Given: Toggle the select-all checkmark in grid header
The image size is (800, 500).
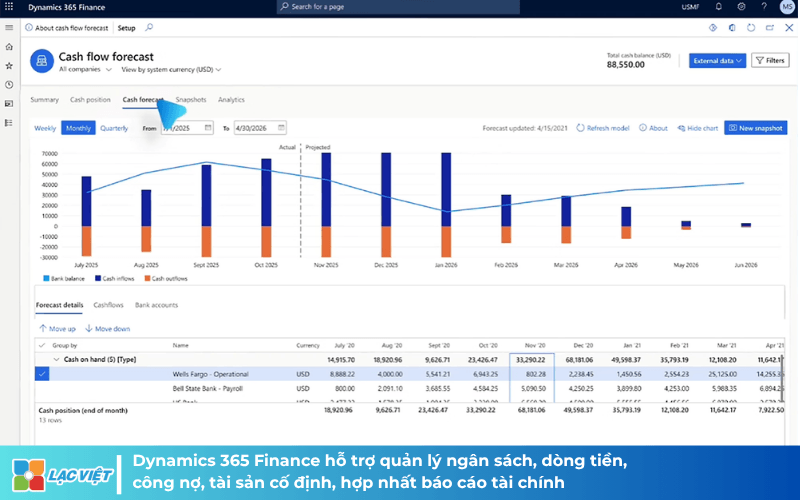Looking at the screenshot, I should [x=42, y=345].
